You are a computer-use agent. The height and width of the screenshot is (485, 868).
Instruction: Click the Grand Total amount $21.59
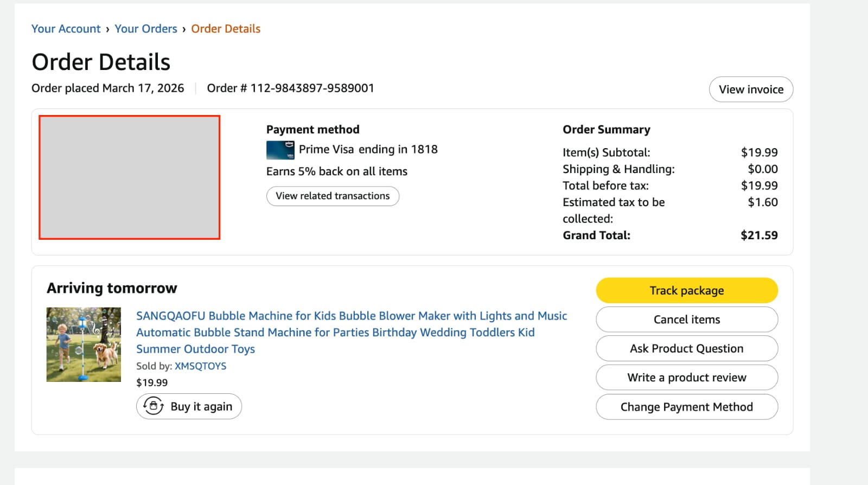(758, 235)
